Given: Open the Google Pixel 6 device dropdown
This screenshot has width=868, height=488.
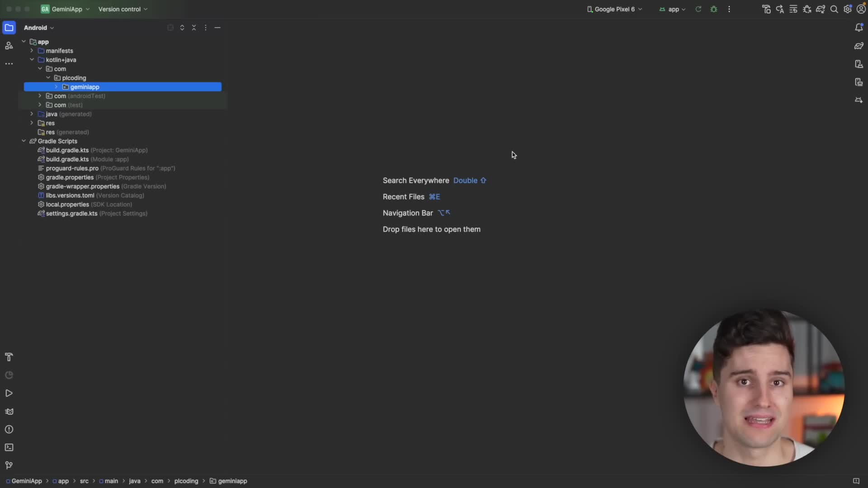Looking at the screenshot, I should pos(614,9).
